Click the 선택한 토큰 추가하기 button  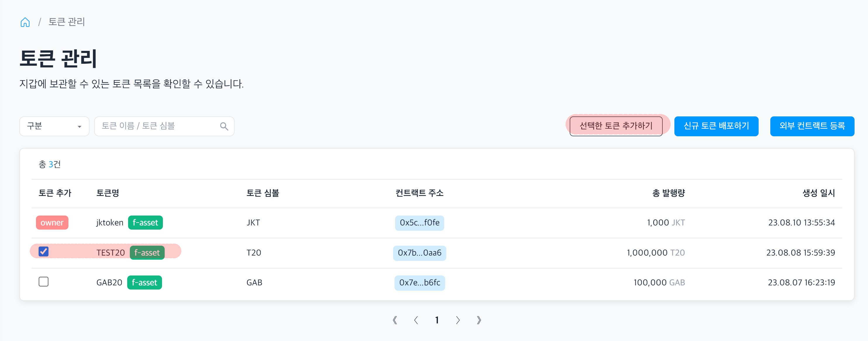point(616,125)
